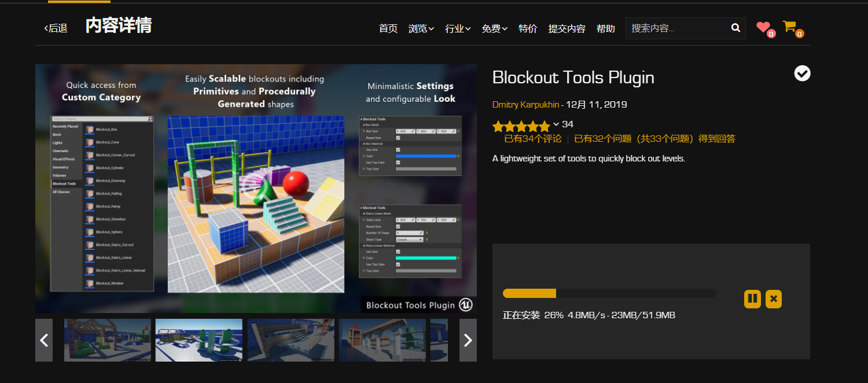Expand the 浏览 dropdown menu
868x383 pixels.
[x=421, y=28]
